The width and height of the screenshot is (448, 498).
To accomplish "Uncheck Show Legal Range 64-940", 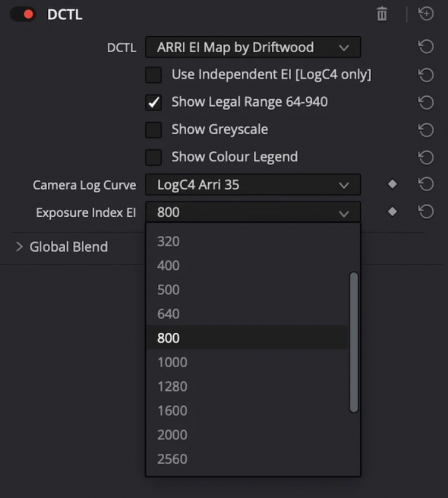I will click(x=154, y=102).
